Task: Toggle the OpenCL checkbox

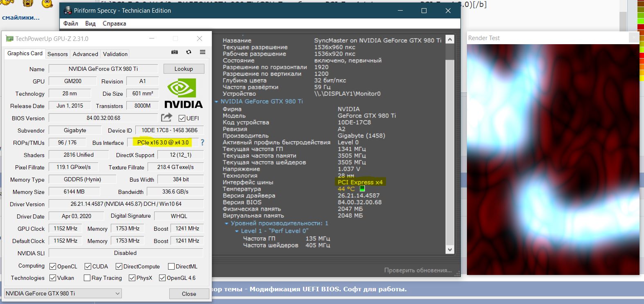Action: point(53,266)
